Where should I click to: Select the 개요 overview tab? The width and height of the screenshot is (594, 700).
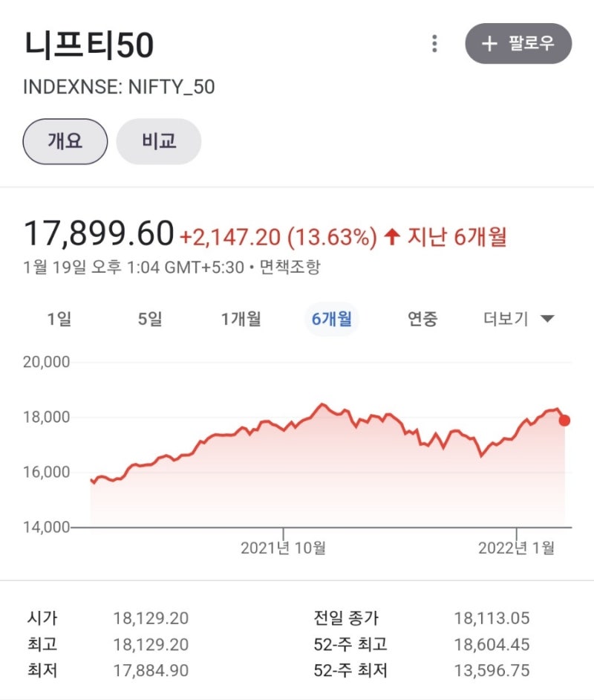click(x=65, y=141)
